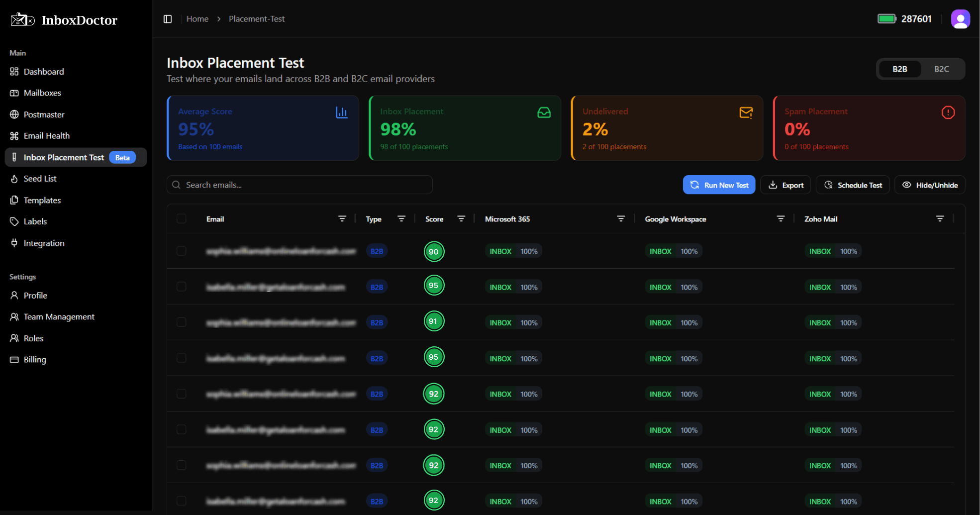Viewport: 980px width, 515px height.
Task: Tick checkbox of the row scoring 91
Action: coord(182,322)
